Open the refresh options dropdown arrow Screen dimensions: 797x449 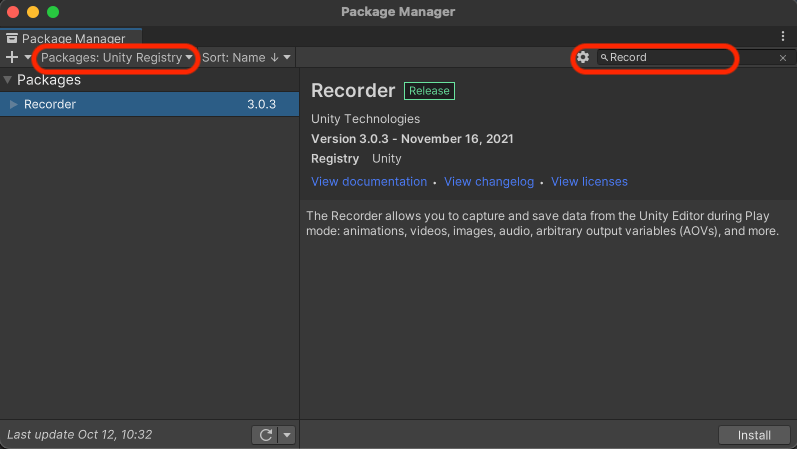(x=287, y=435)
